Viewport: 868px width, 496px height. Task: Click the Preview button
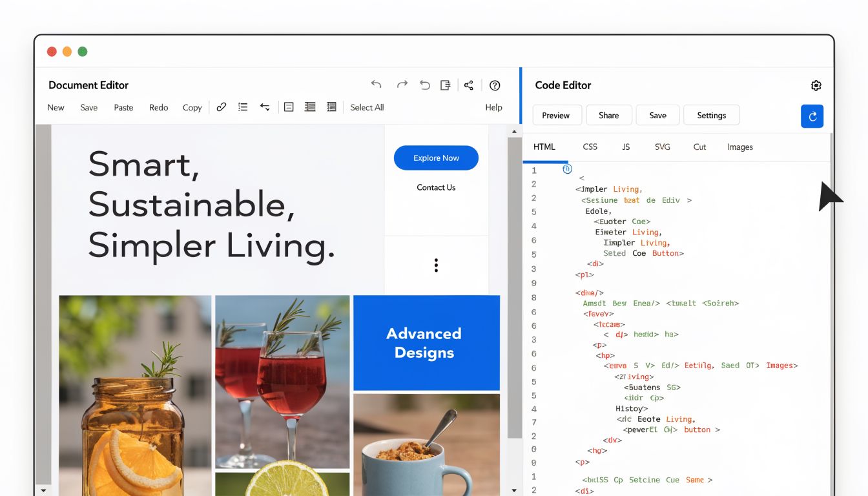556,116
